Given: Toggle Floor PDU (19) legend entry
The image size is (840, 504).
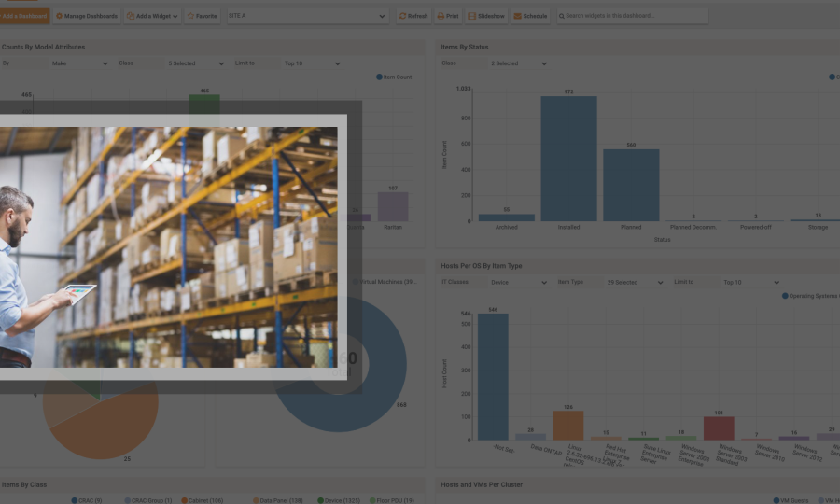Looking at the screenshot, I should point(392,500).
